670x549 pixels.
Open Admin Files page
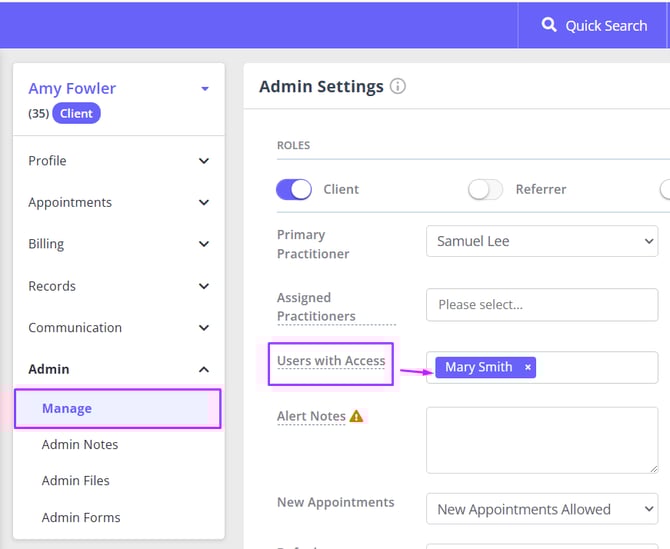click(76, 481)
